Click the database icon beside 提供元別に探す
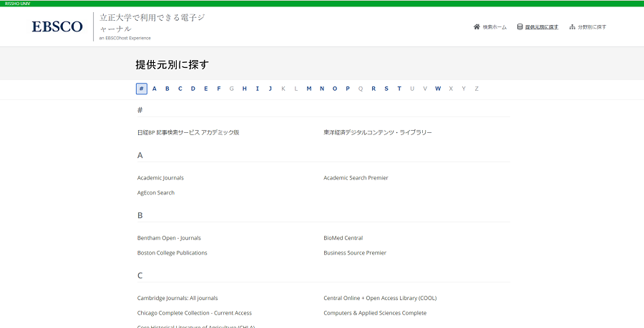The image size is (644, 328). (x=520, y=27)
